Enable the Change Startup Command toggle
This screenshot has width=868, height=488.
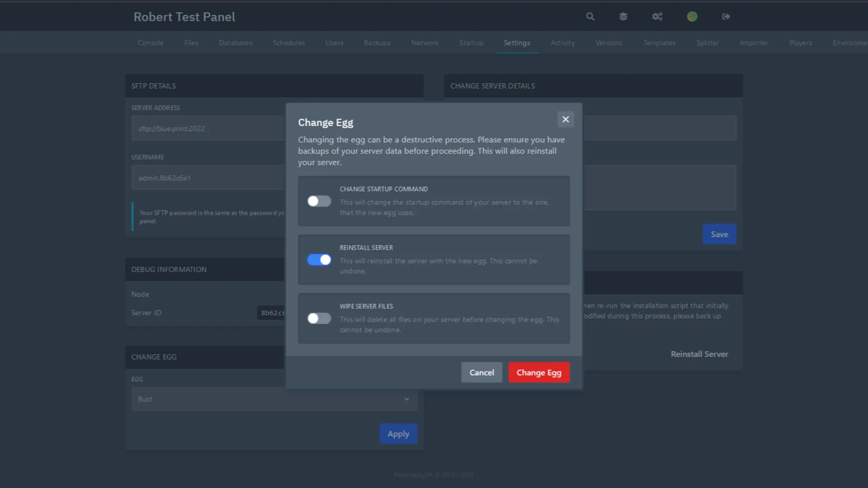click(x=319, y=201)
